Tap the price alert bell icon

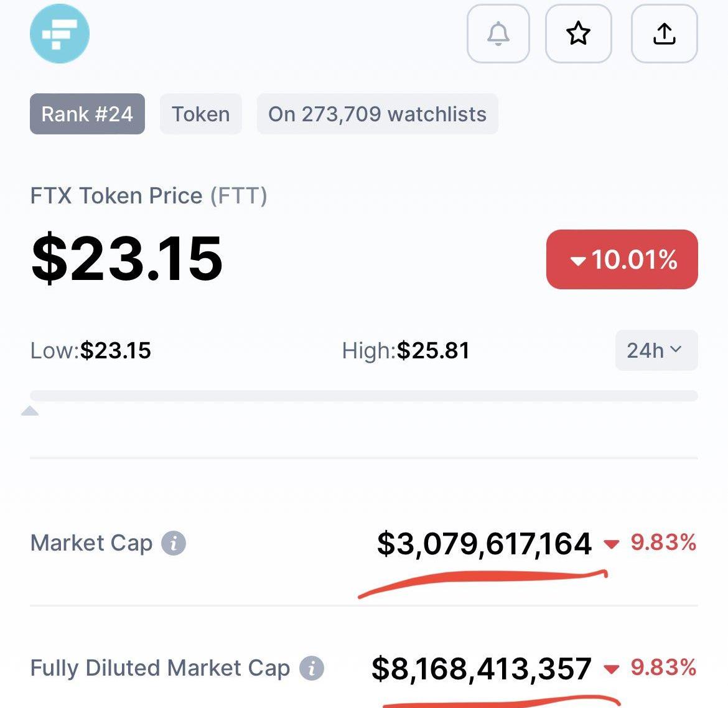click(498, 34)
